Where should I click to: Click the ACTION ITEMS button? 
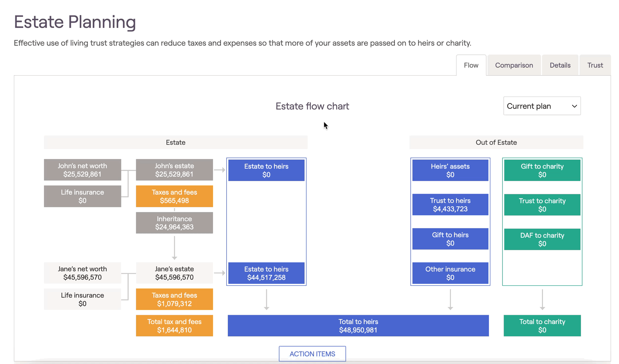click(x=312, y=353)
